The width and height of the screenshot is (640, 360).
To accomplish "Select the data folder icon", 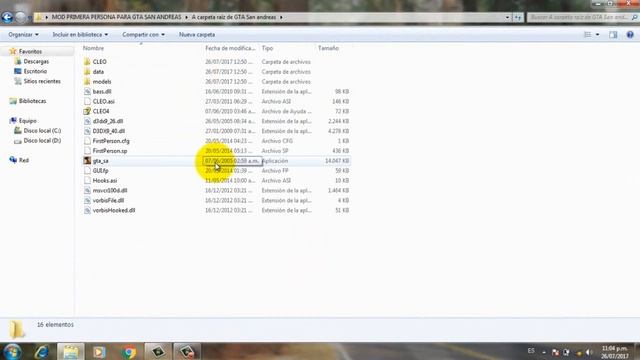I will pyautogui.click(x=87, y=71).
